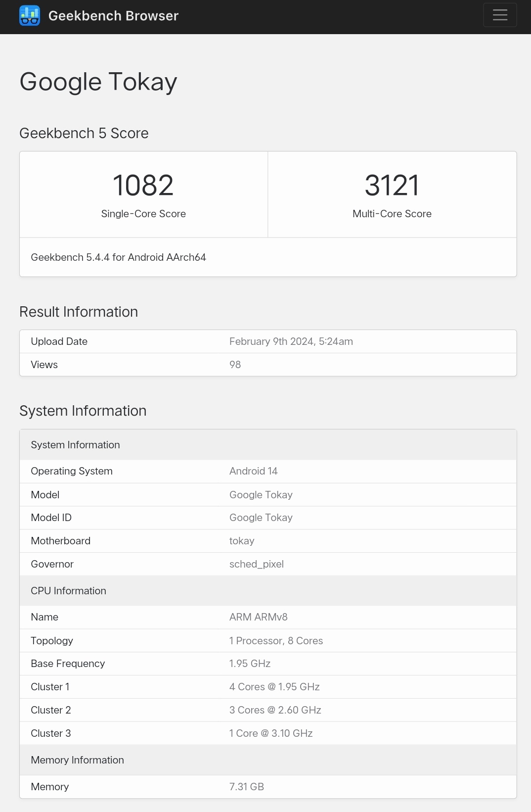Click the Multi-Core Score label
Image resolution: width=531 pixels, height=812 pixels.
pyautogui.click(x=392, y=214)
